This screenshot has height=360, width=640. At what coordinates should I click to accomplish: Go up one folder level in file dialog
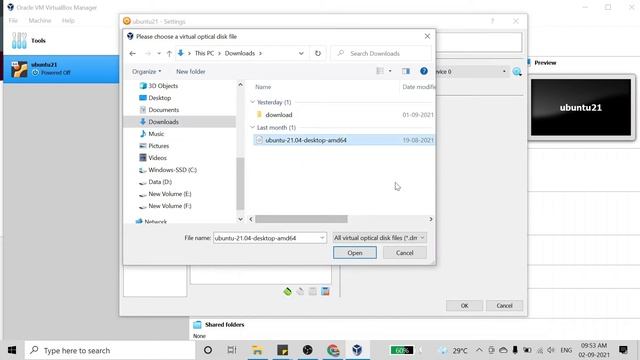(x=169, y=53)
